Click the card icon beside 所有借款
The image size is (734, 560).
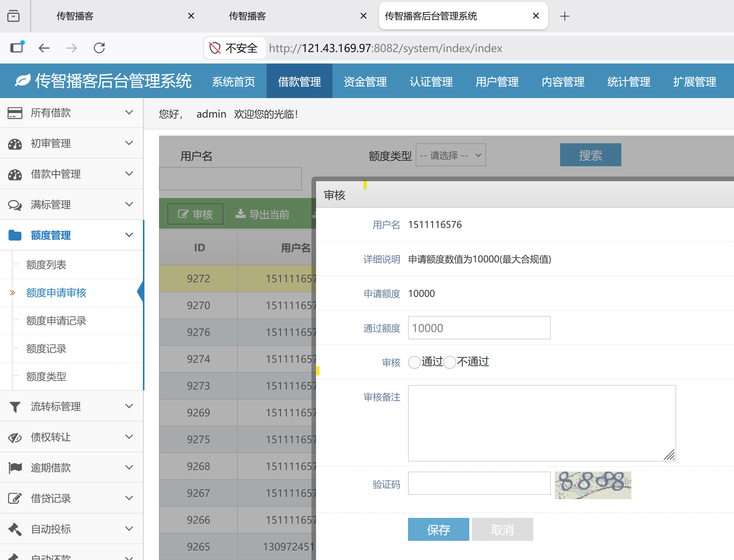pos(15,113)
